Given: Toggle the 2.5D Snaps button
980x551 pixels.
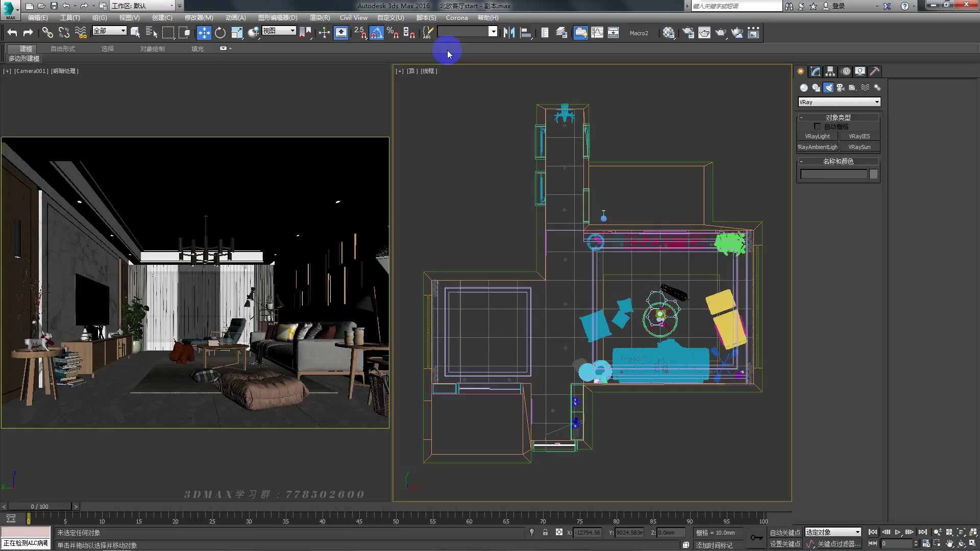Looking at the screenshot, I should [360, 33].
